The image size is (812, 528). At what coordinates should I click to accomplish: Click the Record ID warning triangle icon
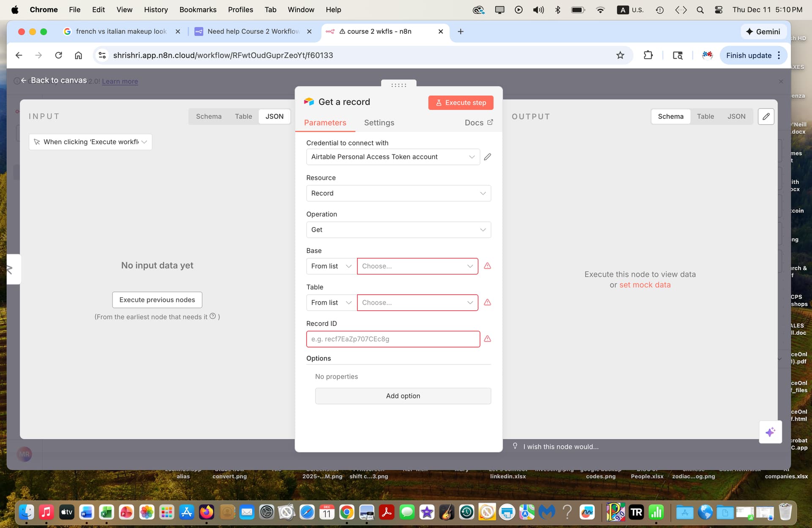point(487,339)
